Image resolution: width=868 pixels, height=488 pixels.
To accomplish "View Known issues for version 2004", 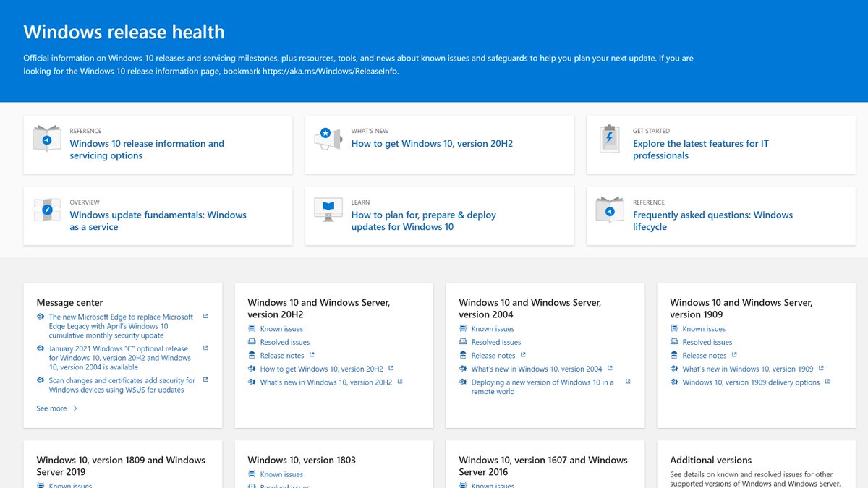I will (x=493, y=329).
